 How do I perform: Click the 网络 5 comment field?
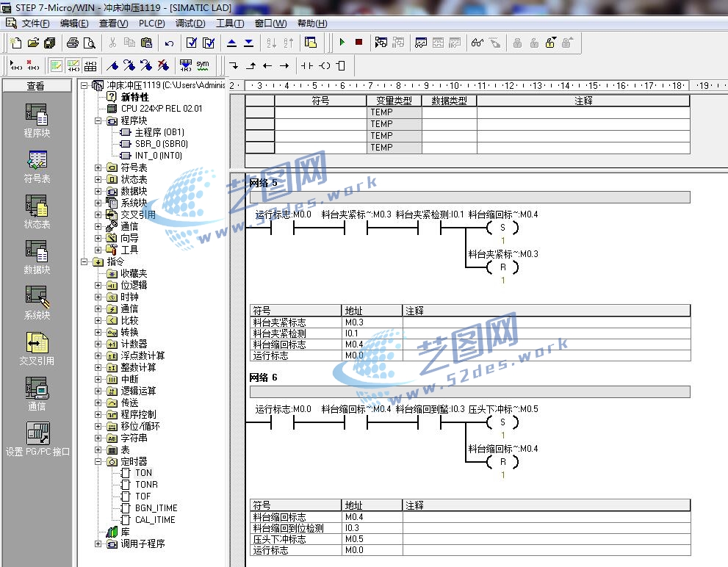pyautogui.click(x=469, y=198)
